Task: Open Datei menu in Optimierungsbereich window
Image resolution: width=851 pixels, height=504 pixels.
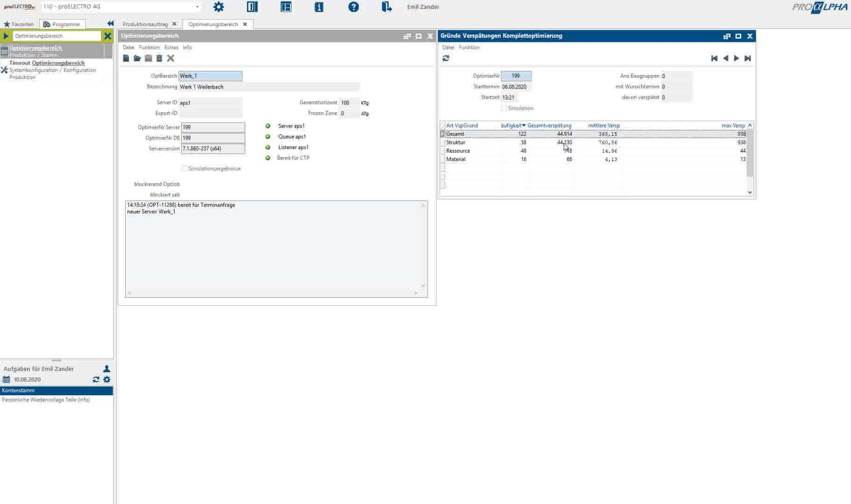Action: click(128, 47)
